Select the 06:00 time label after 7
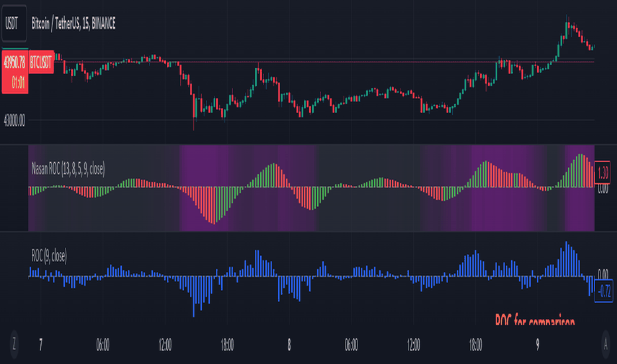The width and height of the screenshot is (617, 364). [103, 345]
